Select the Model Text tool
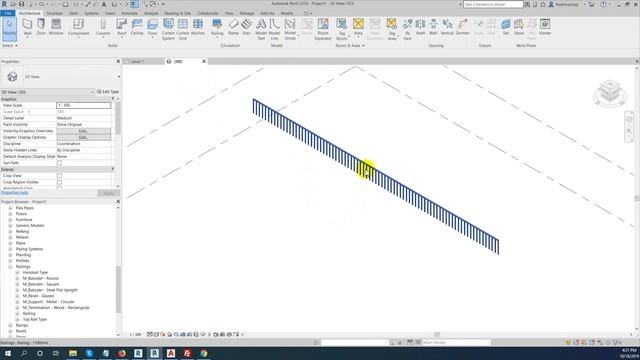Image resolution: width=640 pixels, height=360 pixels. coord(261,29)
